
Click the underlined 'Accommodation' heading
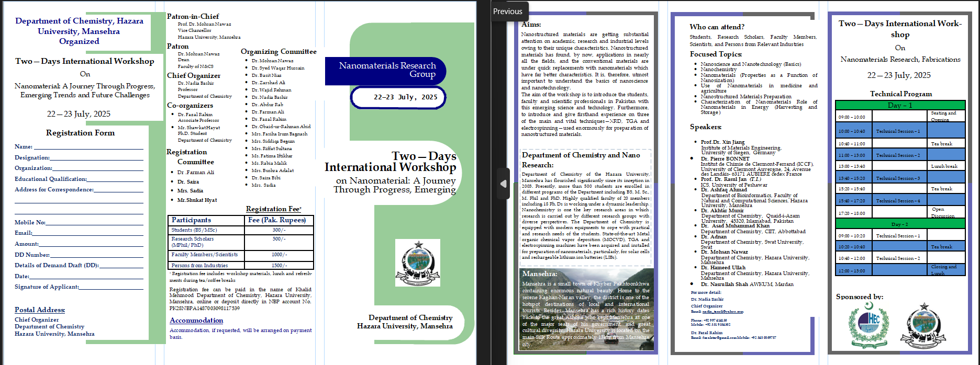pyautogui.click(x=196, y=321)
